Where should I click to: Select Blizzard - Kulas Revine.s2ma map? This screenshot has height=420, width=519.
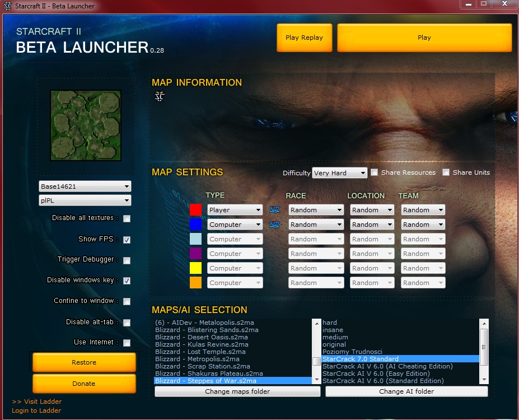pyautogui.click(x=233, y=344)
